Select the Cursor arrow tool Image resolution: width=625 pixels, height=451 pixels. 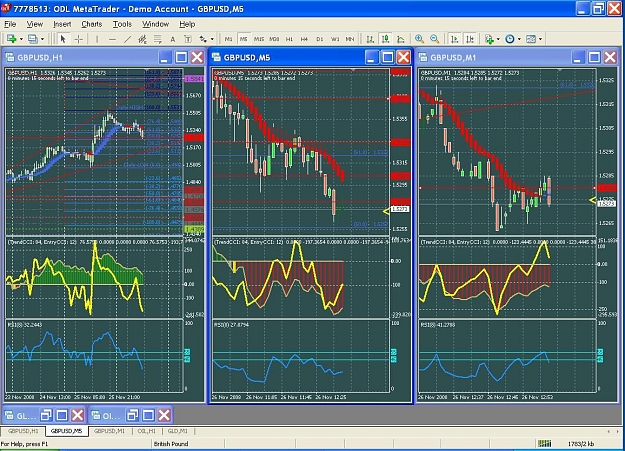click(63, 39)
